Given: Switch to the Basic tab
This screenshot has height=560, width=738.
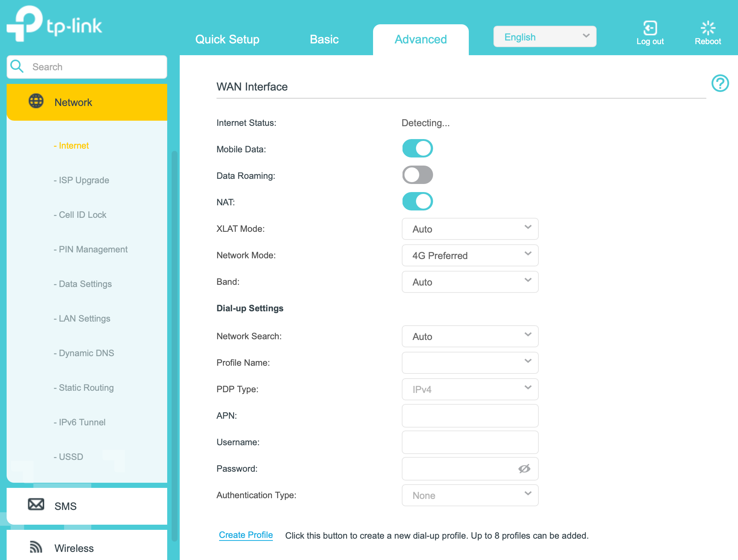Looking at the screenshot, I should point(324,39).
